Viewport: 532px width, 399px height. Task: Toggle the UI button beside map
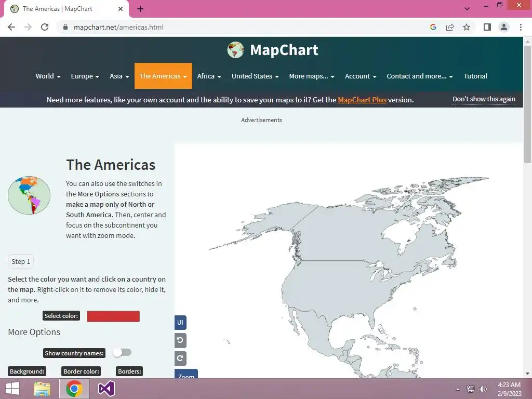(180, 322)
